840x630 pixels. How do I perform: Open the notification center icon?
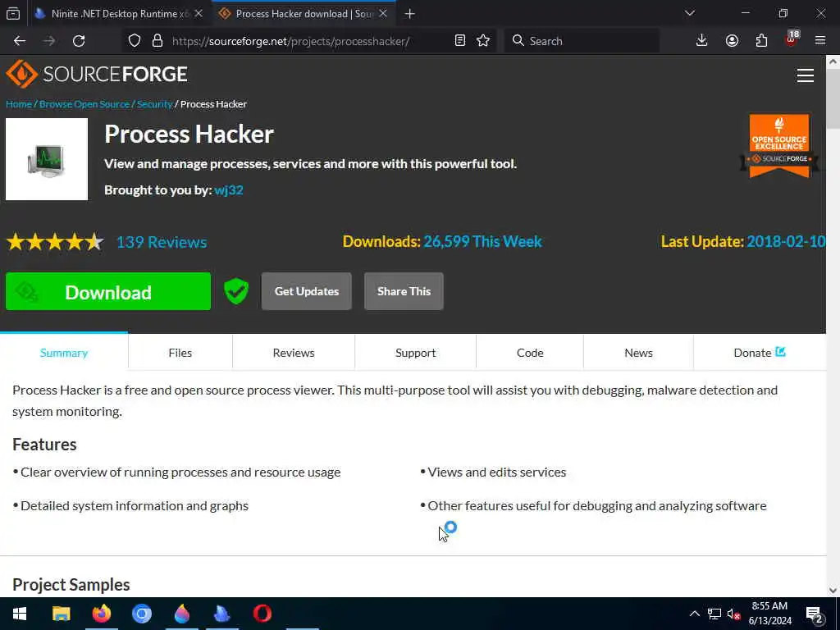[x=815, y=614]
